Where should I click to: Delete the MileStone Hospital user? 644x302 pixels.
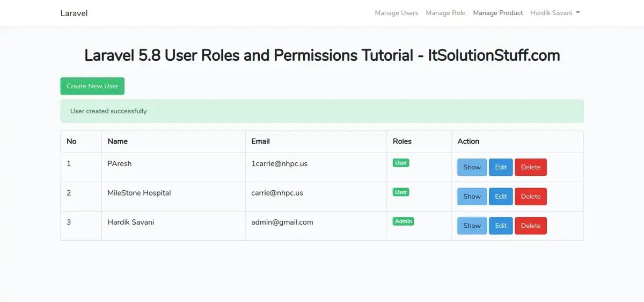coord(531,197)
